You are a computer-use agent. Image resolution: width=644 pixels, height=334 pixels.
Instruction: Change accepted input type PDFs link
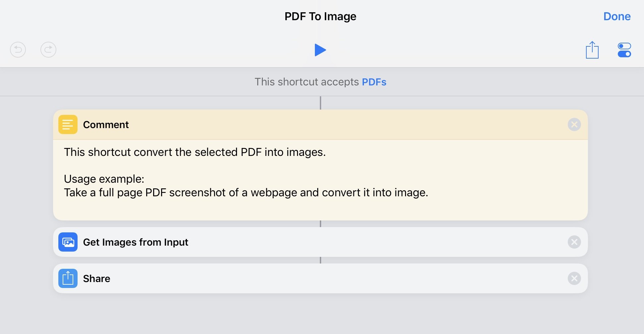tap(374, 82)
